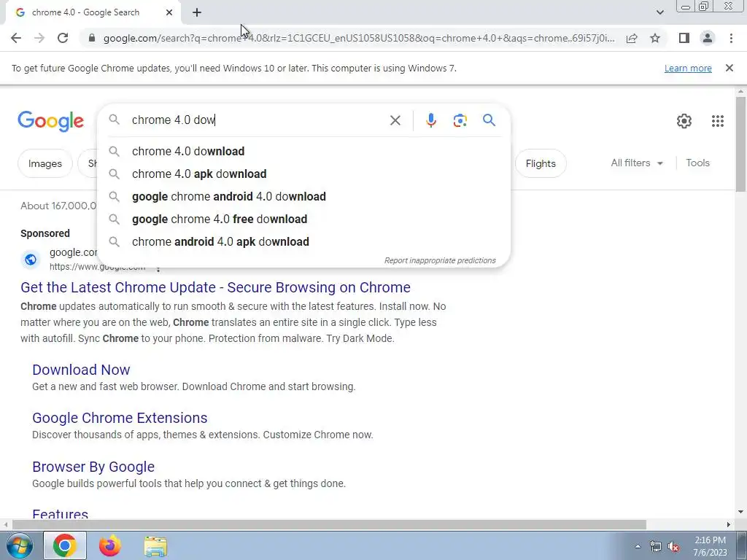Screen dimensions: 747x560
Task: Click the Google logo
Action: tap(50, 122)
